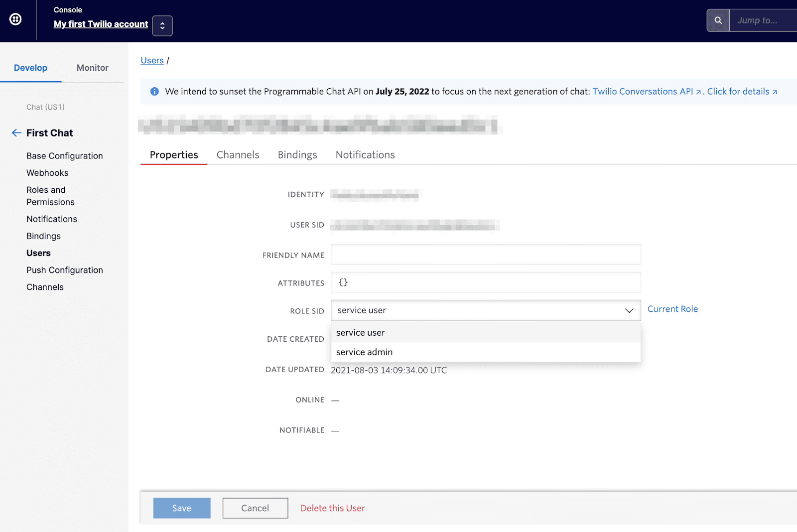
Task: Click inside the Friendly Name input field
Action: 486,254
